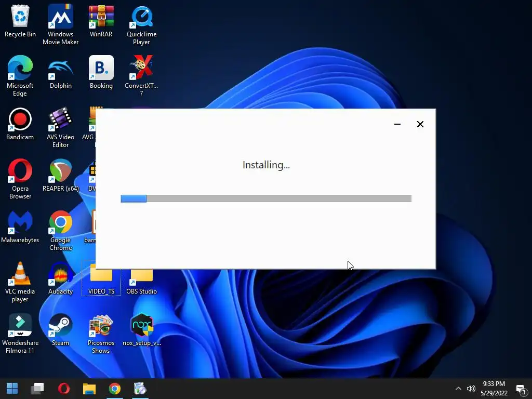The height and width of the screenshot is (399, 532).
Task: Select the Wondershare Filmora 11 shortcut
Action: 20,334
